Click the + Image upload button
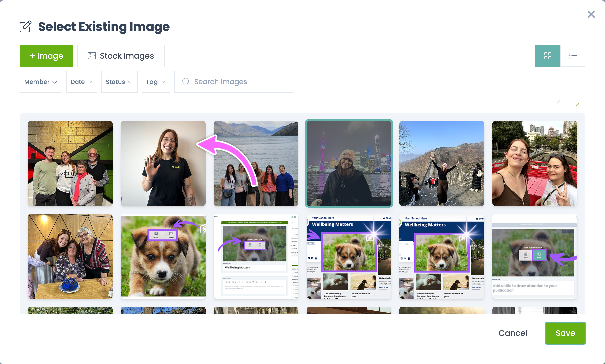The image size is (605, 364). click(x=46, y=56)
